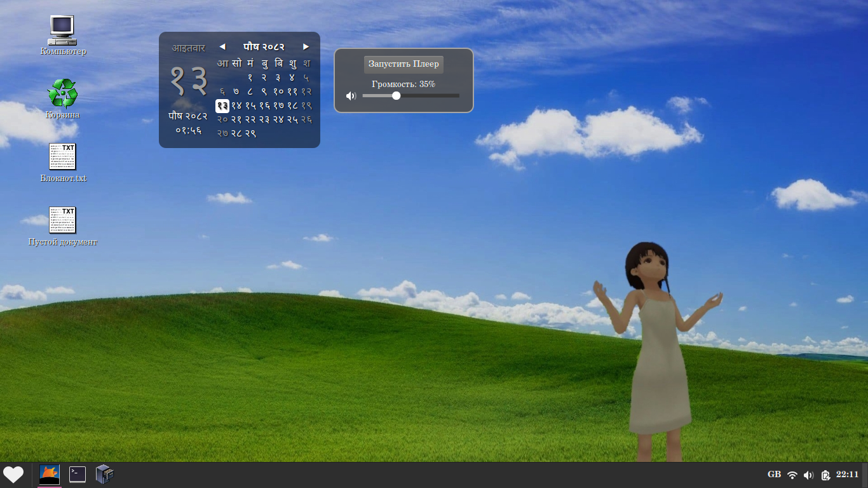
Task: Click the "आइतवार" weekday label
Action: [x=189, y=48]
